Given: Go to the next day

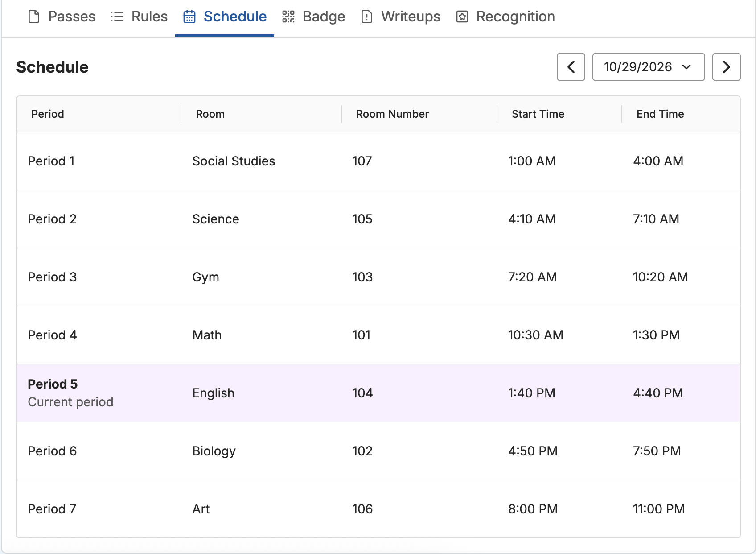Looking at the screenshot, I should [x=727, y=67].
